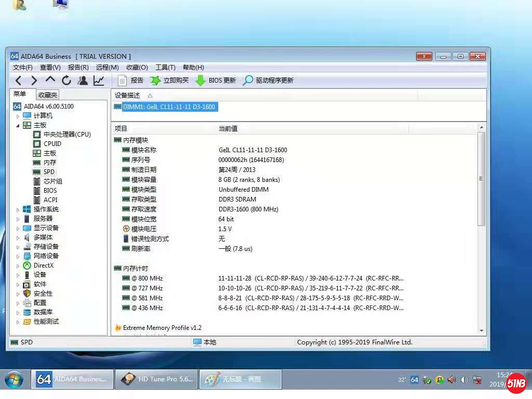Screen dimensions: 532x399
Task: Click the BIOS 更新 toolbar button
Action: click(216, 81)
